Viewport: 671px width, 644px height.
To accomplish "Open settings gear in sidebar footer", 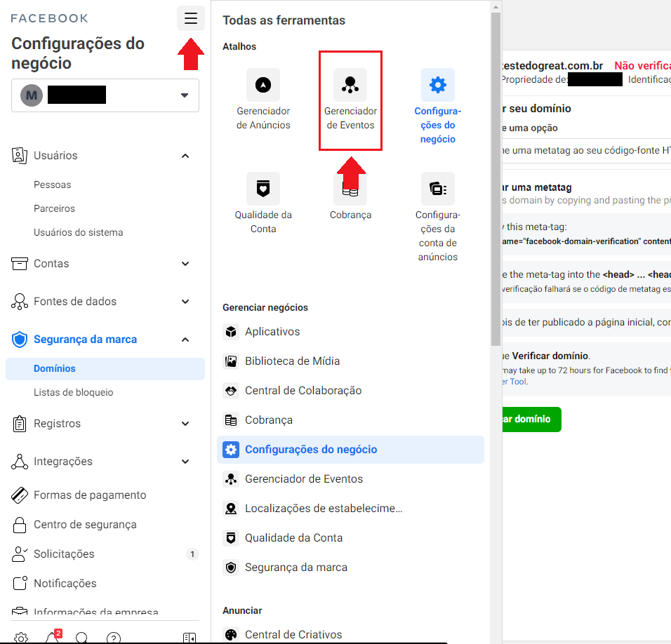I will tap(21, 638).
